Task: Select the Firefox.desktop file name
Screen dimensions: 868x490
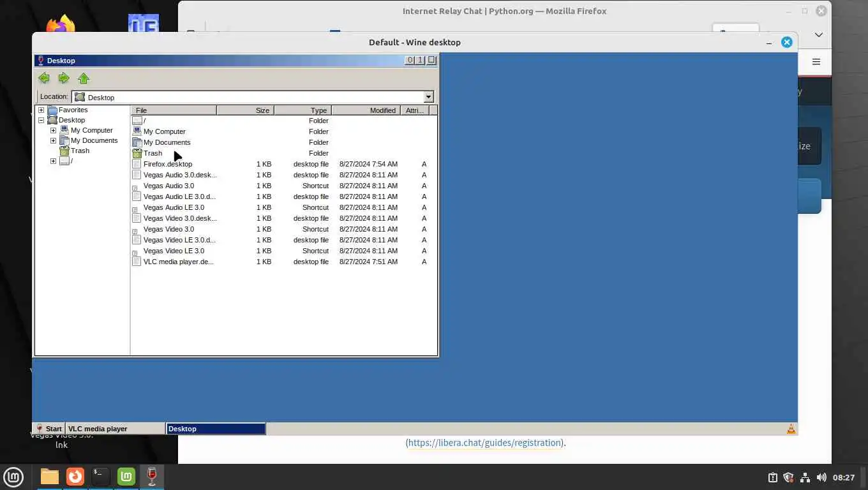Action: (x=168, y=164)
